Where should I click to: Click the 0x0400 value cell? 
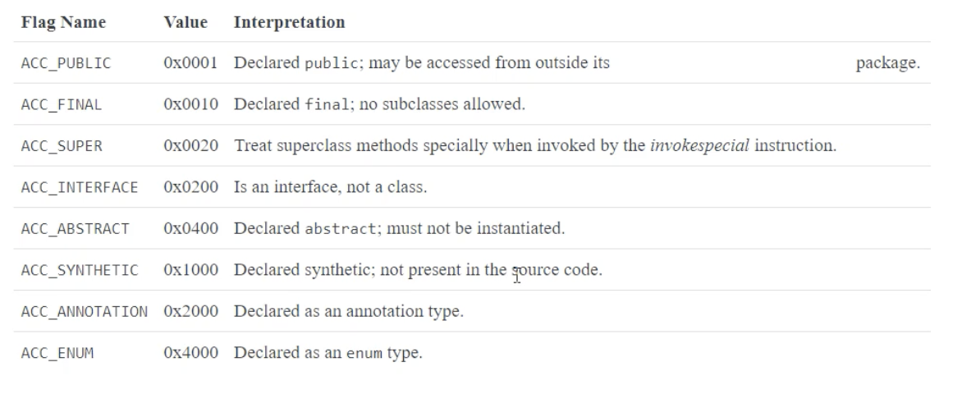pos(190,229)
